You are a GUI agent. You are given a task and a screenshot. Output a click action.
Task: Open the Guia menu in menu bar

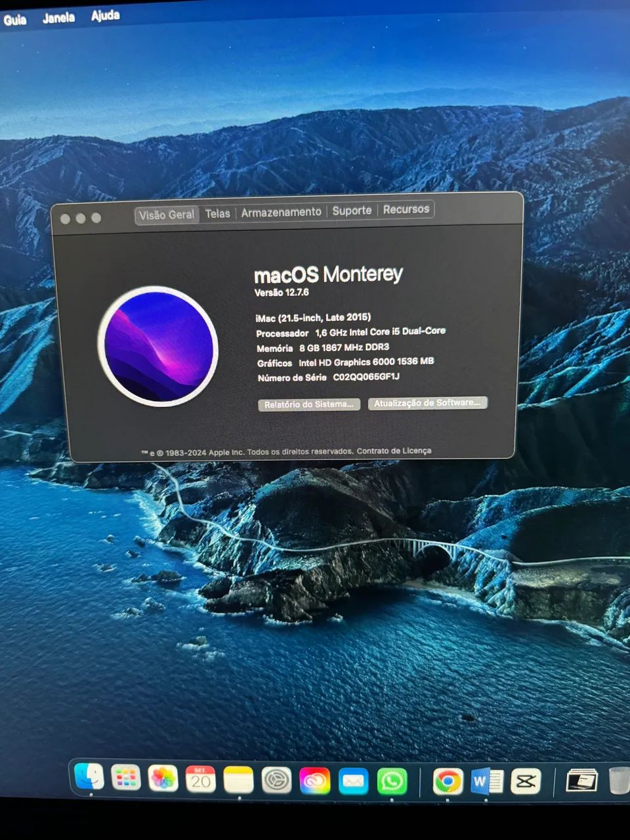[x=14, y=20]
